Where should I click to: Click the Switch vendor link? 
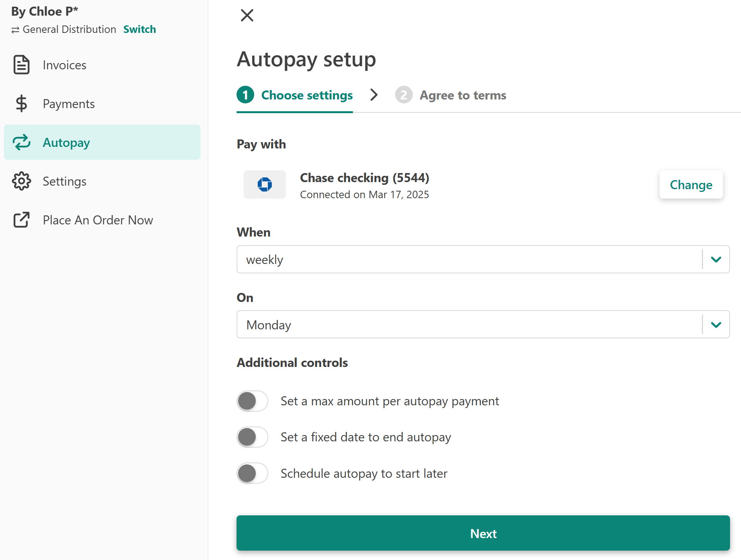point(139,29)
